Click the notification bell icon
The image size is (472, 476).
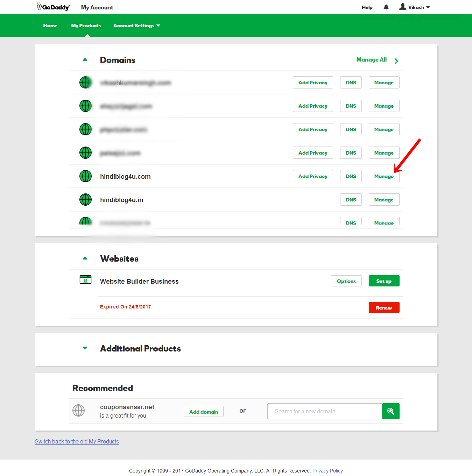(x=386, y=7)
